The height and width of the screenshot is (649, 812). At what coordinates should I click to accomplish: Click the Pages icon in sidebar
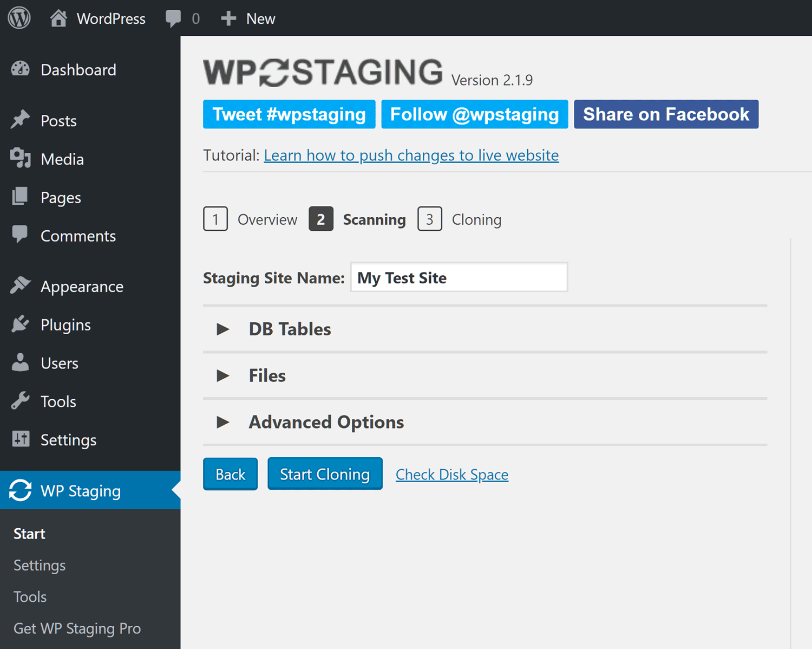(x=20, y=196)
